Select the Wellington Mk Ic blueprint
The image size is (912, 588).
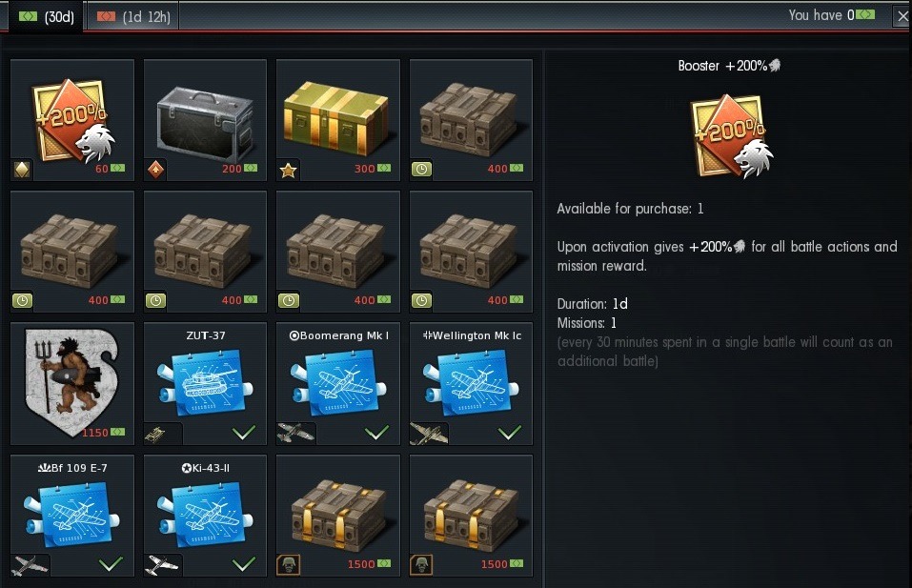coord(471,384)
